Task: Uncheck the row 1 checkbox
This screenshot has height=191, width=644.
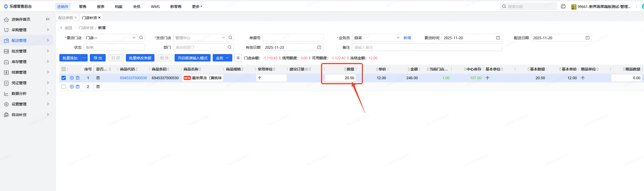Action: pos(64,78)
